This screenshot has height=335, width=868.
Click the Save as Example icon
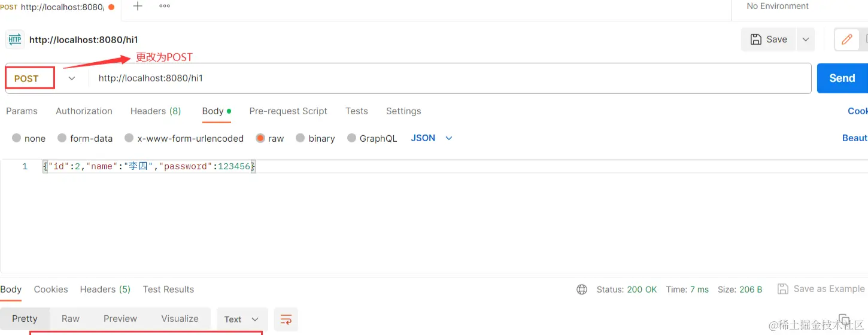[782, 289]
